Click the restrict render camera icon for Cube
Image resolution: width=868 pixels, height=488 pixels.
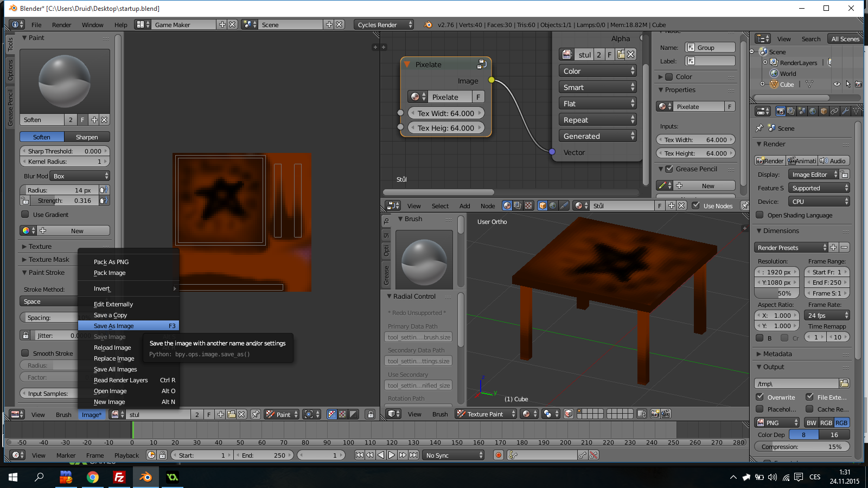point(858,84)
